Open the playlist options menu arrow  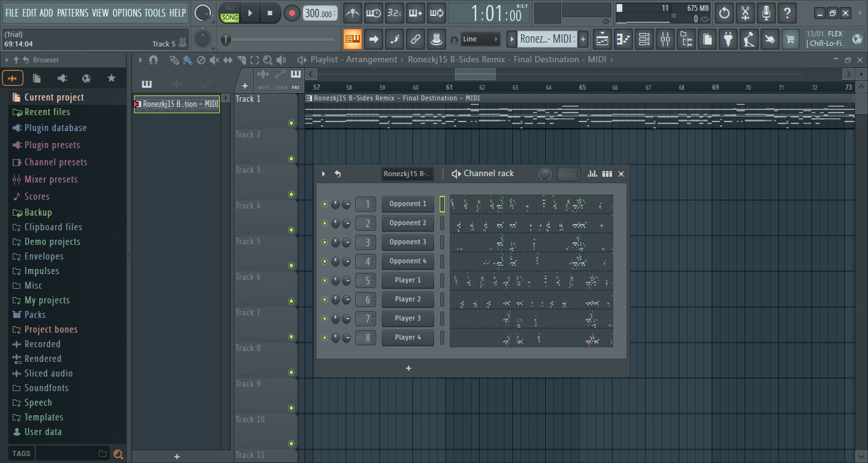(140, 60)
